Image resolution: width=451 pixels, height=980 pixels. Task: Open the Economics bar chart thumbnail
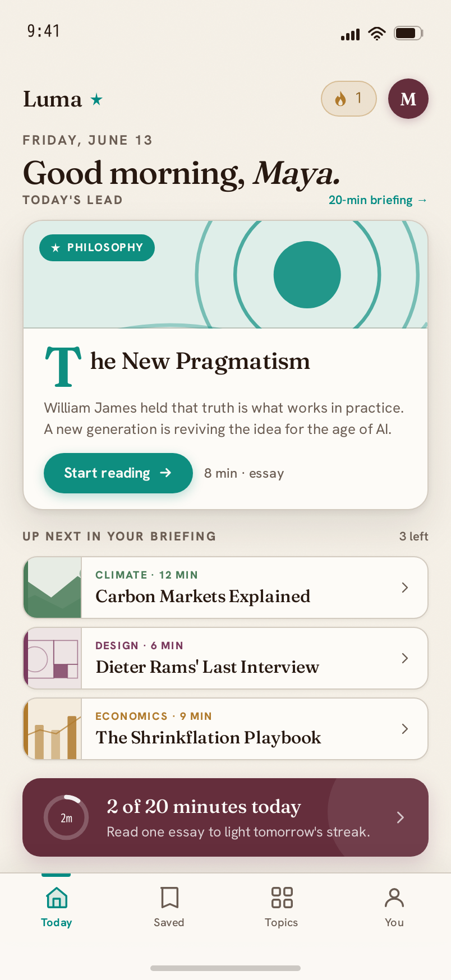[x=53, y=729]
